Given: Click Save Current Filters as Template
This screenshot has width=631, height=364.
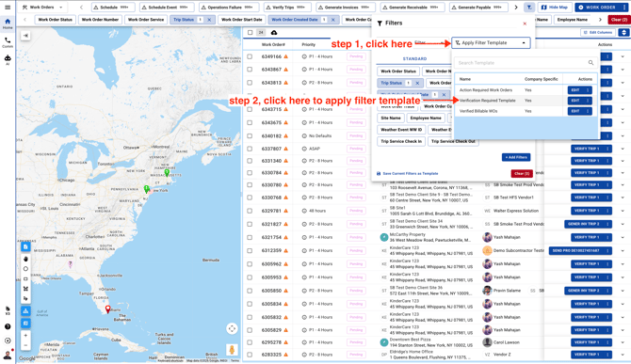Looking at the screenshot, I should pyautogui.click(x=407, y=174).
